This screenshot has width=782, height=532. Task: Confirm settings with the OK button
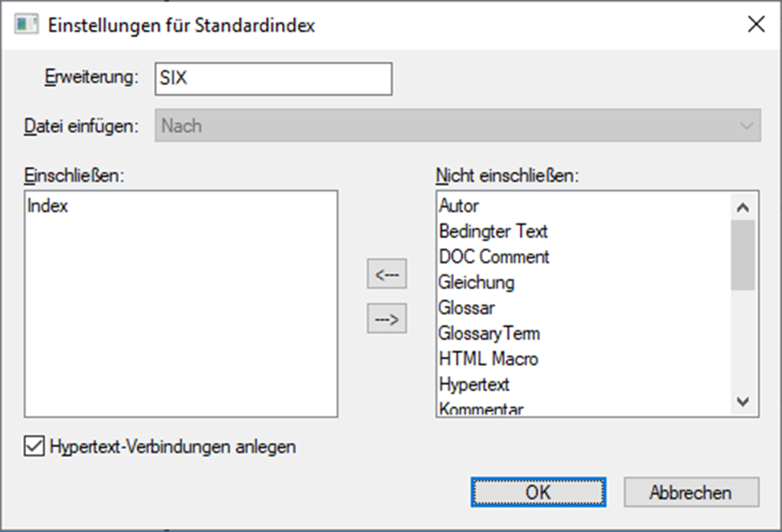[537, 492]
